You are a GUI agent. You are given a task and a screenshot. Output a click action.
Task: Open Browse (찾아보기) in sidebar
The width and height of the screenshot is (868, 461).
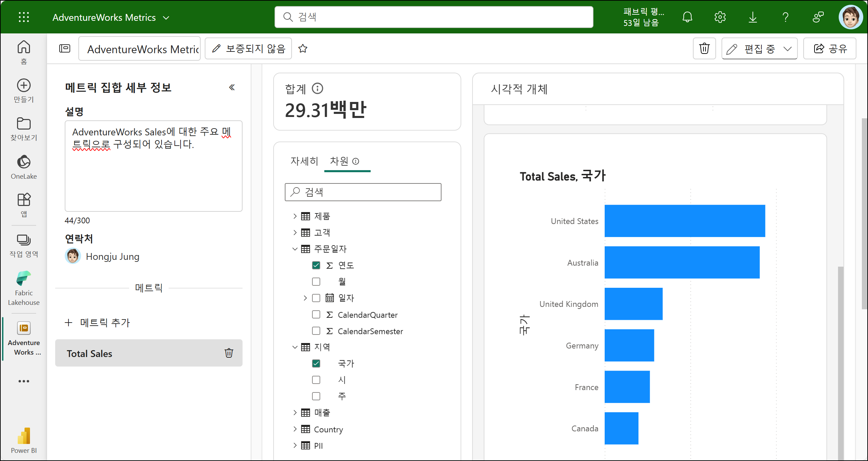tap(24, 129)
